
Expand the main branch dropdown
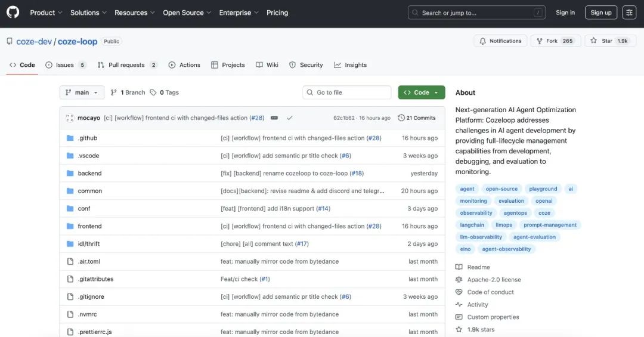coord(82,92)
